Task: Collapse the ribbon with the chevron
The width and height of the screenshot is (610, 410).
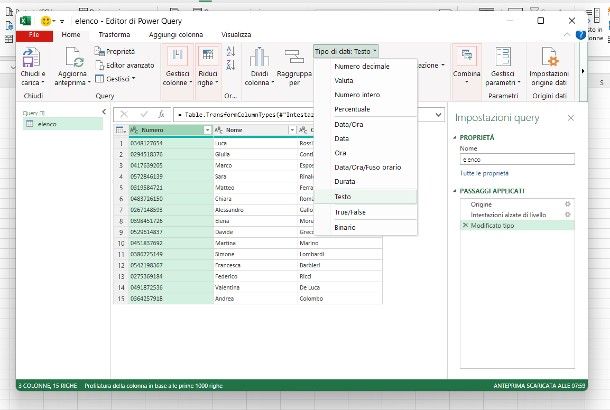Action: (566, 35)
